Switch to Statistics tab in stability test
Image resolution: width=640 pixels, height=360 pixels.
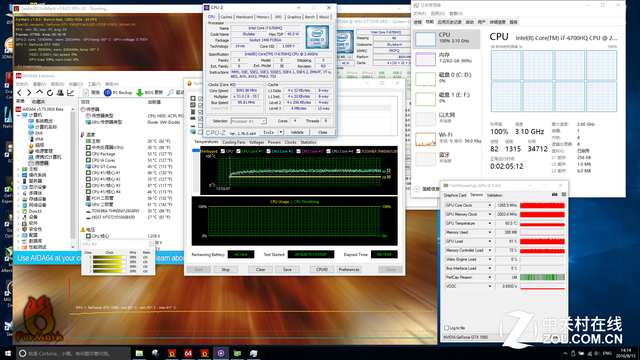pyautogui.click(x=308, y=142)
